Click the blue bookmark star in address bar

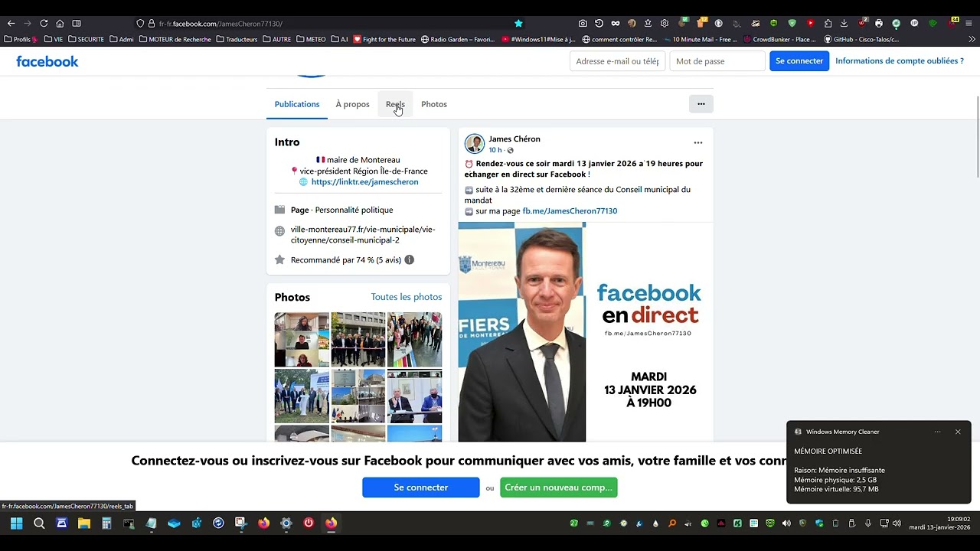pos(518,24)
